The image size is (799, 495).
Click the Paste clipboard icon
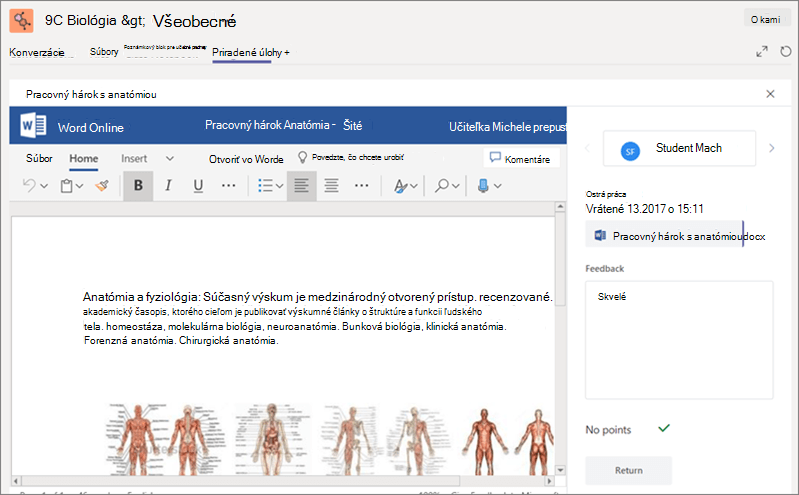(66, 186)
